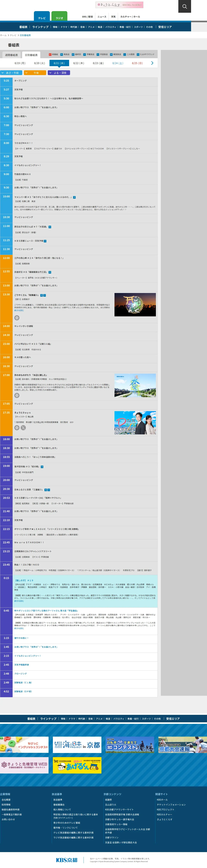Image resolution: width=207 pixels, height=868 pixels.
Task: Expand 続きを読む for ごりやくさん description
Action: point(19,310)
